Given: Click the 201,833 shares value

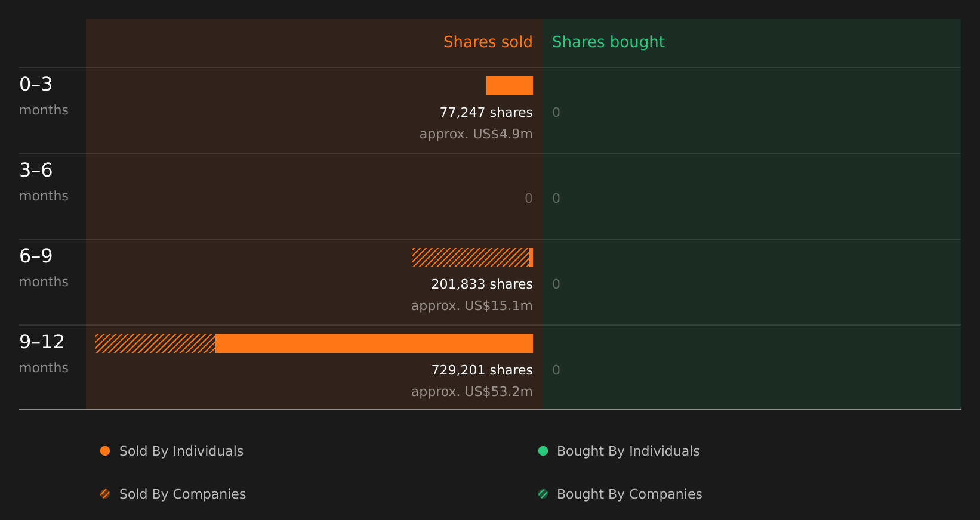Looking at the screenshot, I should click(482, 284).
